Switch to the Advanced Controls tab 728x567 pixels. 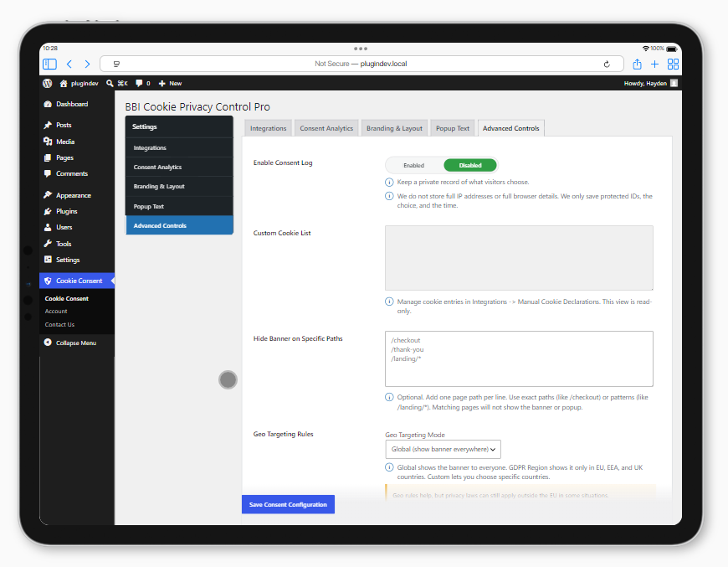click(x=510, y=128)
